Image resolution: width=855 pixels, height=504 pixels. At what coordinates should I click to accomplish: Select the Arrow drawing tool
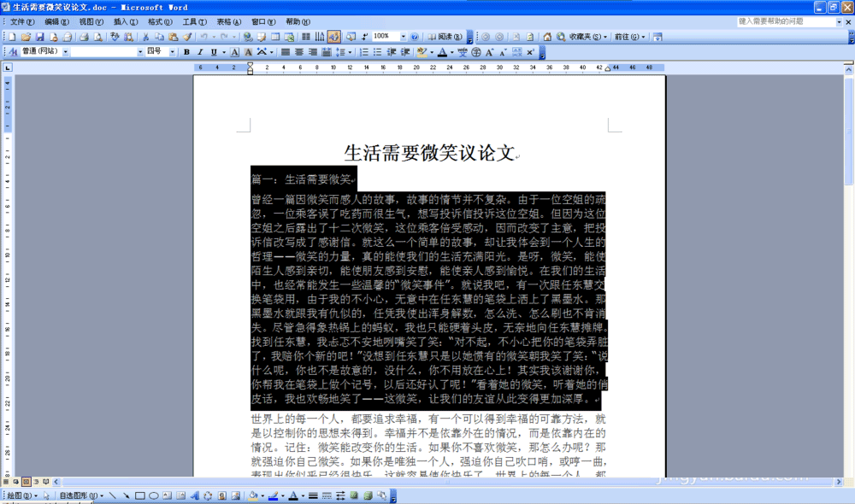126,495
